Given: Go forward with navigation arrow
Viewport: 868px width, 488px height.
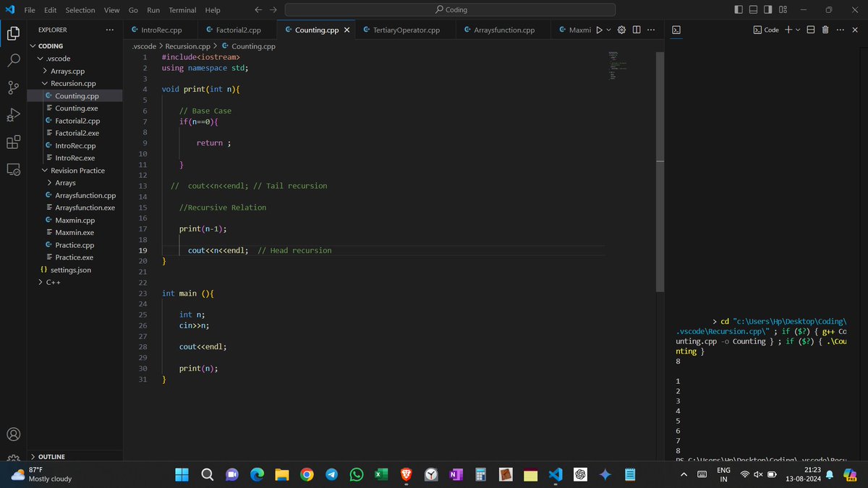Looking at the screenshot, I should click(x=273, y=10).
